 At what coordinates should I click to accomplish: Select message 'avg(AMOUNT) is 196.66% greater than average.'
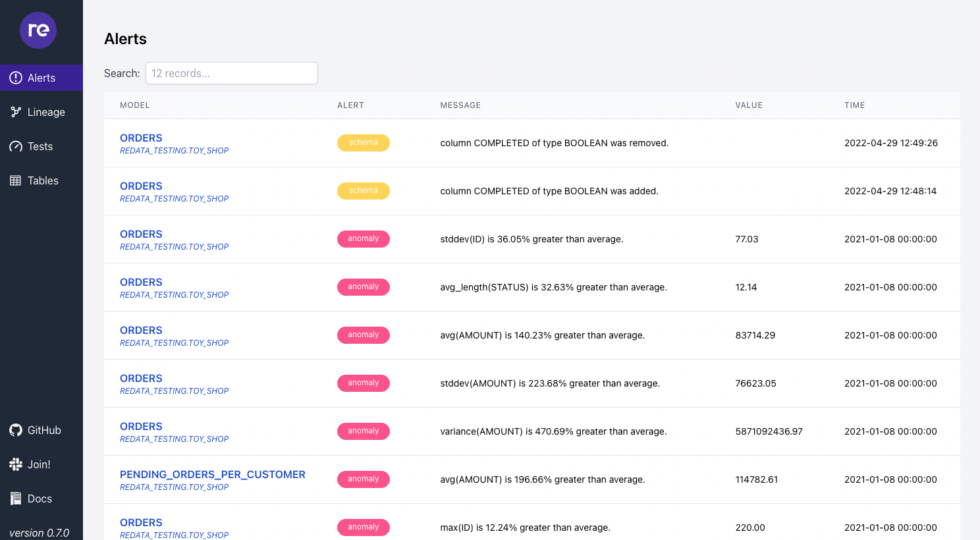pyautogui.click(x=543, y=479)
